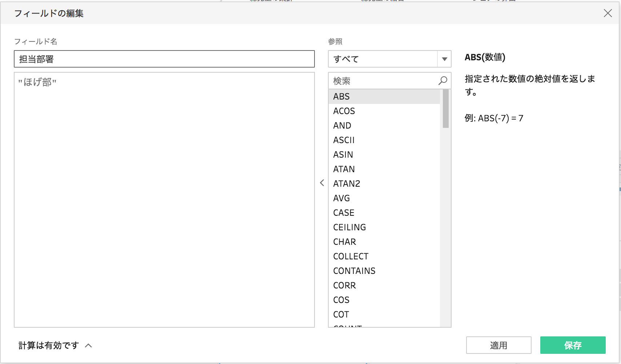Screen dimensions: 621x364
Task: Open the function reference category selector arrow
Action: pos(444,59)
